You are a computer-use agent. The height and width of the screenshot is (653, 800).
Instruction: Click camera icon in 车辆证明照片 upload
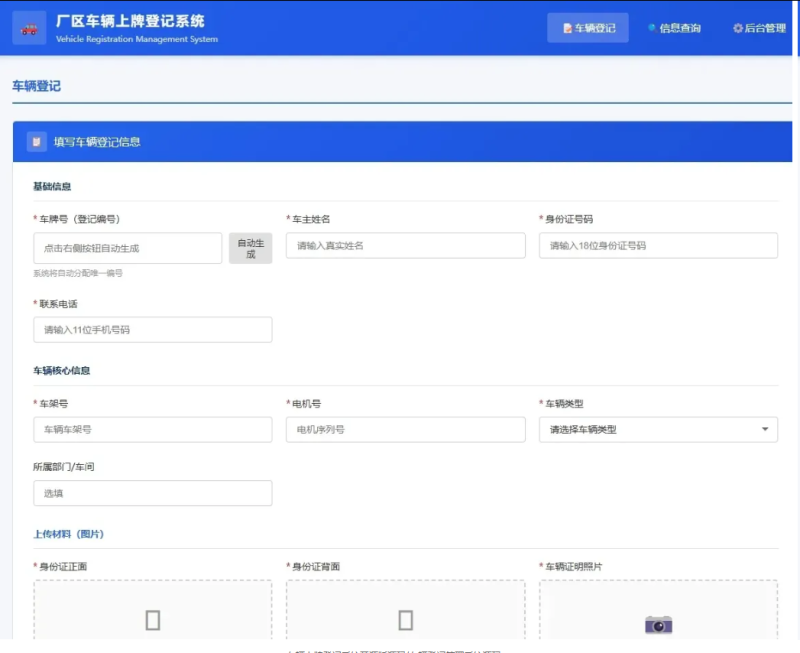click(658, 624)
